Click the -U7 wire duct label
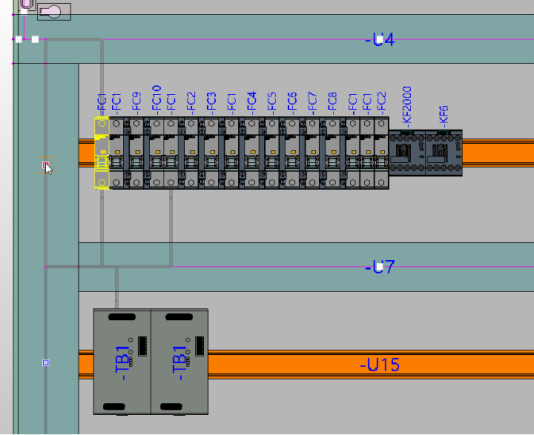The height and width of the screenshot is (435, 534). tap(380, 267)
